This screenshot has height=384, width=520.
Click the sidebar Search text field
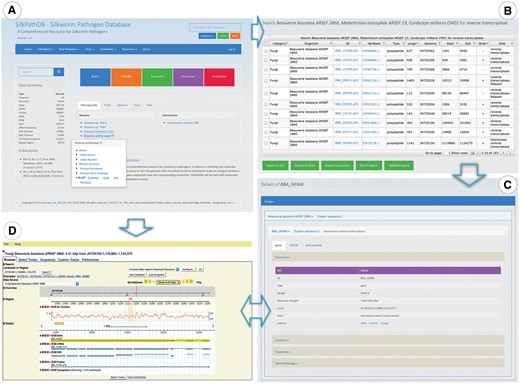coord(36,72)
